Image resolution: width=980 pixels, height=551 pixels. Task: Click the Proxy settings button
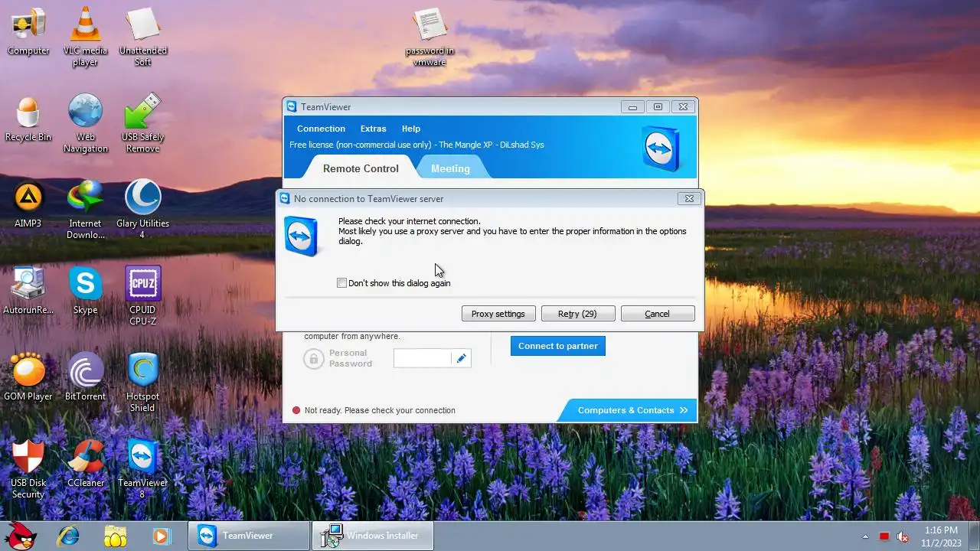point(498,314)
